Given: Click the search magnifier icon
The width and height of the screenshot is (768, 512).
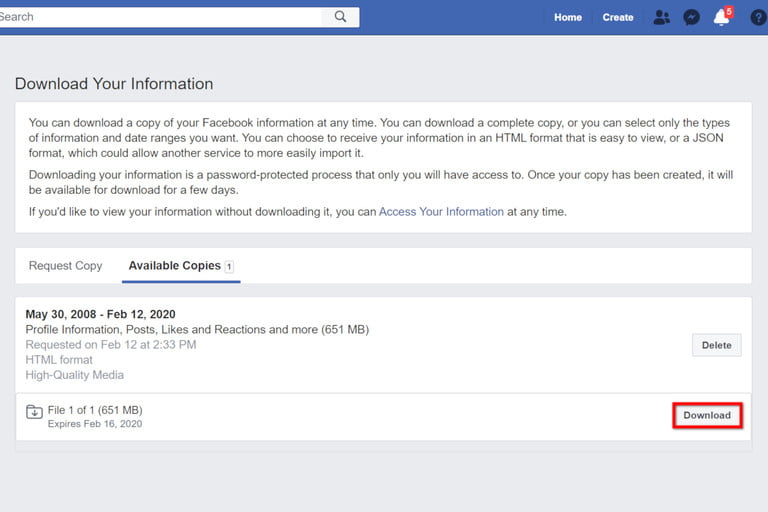Looking at the screenshot, I should (x=341, y=17).
